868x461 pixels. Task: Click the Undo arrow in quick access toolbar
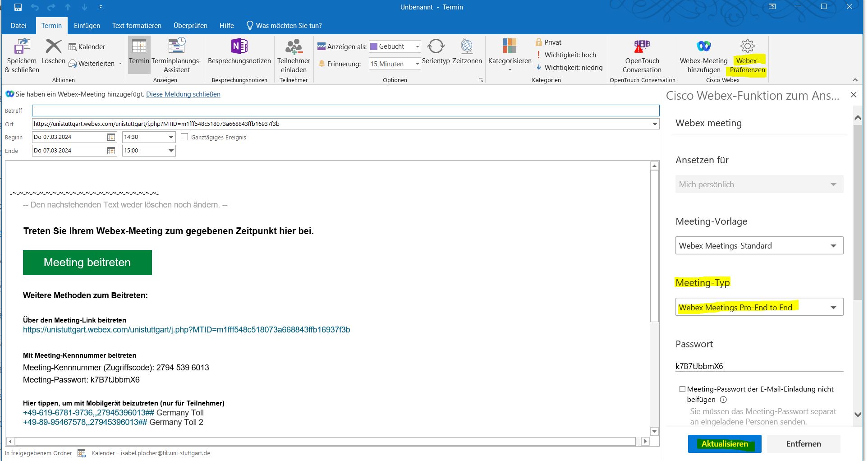pos(35,7)
